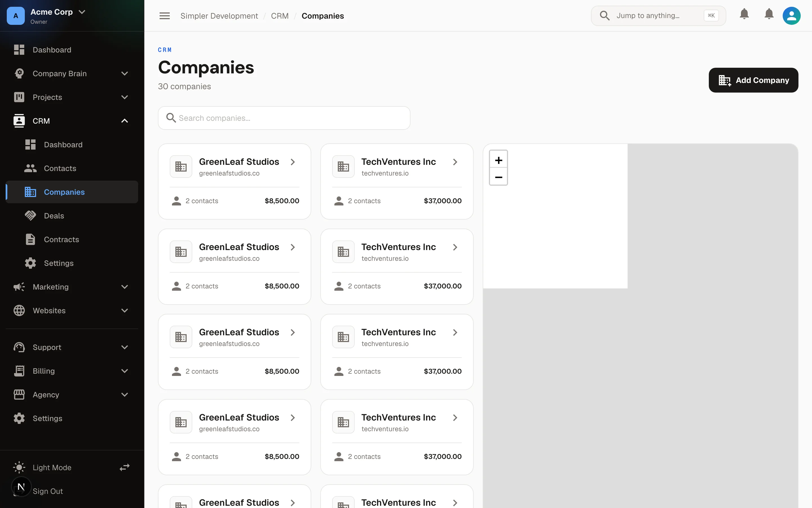Click 'greenleafstudios.co' on the first card
Viewport: 812px width, 508px height.
click(229, 173)
